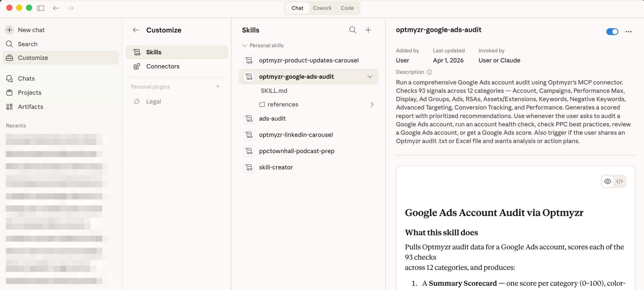
Task: Open Search in the left sidebar
Action: pyautogui.click(x=60, y=44)
